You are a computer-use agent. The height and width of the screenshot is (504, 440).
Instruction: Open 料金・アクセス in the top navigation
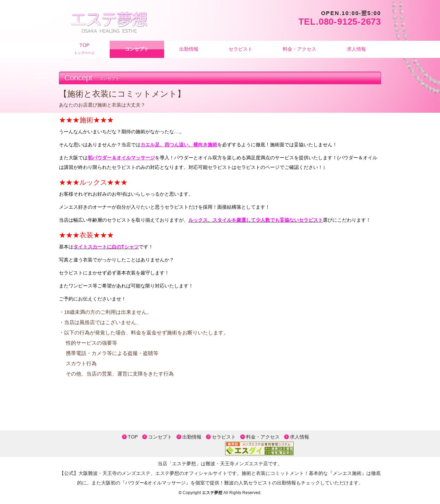(299, 49)
